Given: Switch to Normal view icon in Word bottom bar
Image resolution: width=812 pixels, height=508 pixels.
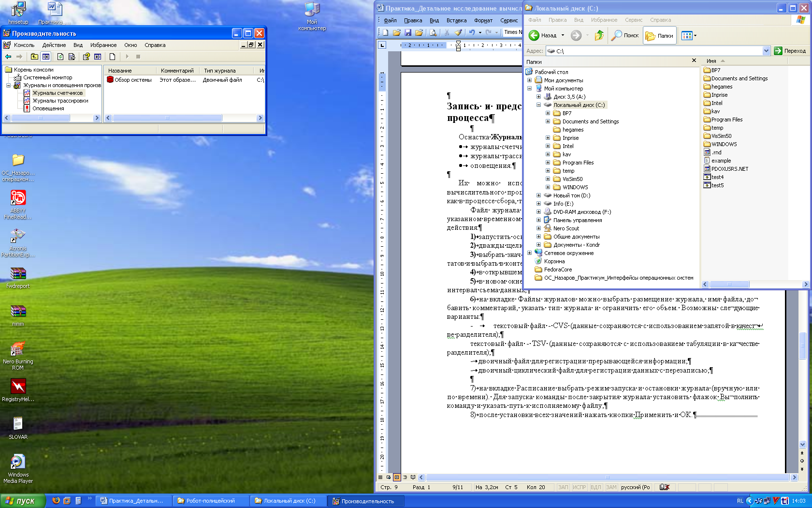Looking at the screenshot, I should click(x=380, y=477).
